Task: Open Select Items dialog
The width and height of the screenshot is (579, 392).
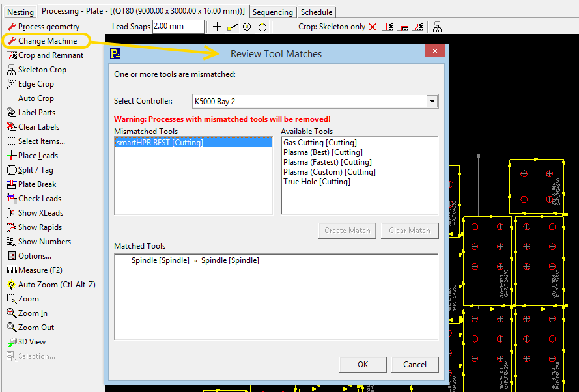Action: coord(36,141)
